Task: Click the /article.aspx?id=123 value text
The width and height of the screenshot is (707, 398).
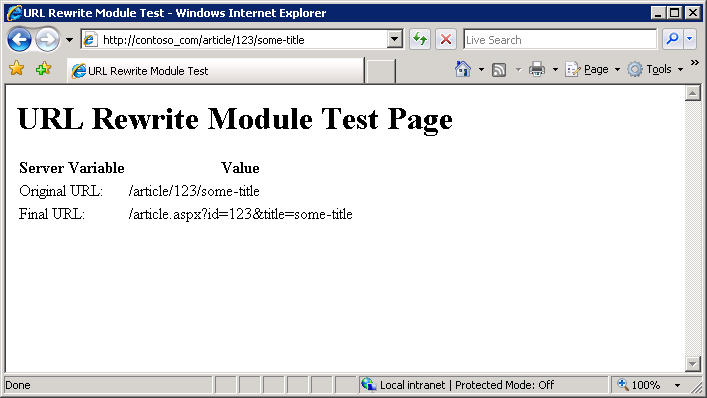Action: pos(240,214)
